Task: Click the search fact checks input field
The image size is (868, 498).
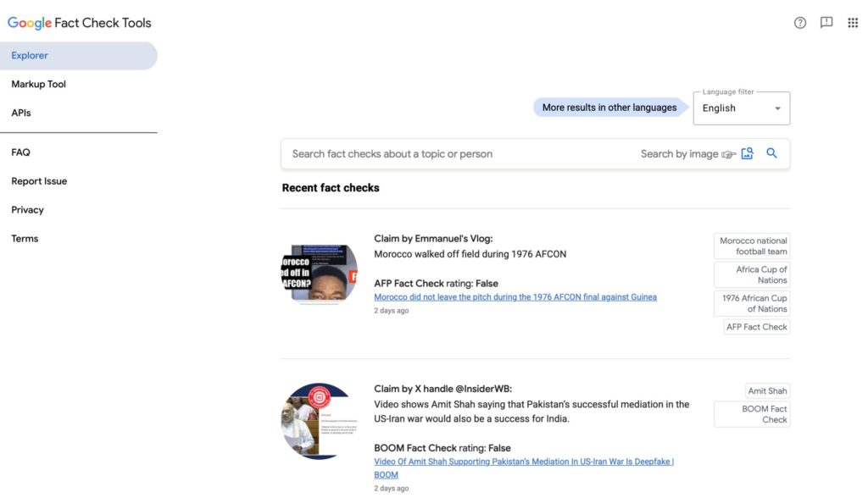Action: [x=458, y=154]
